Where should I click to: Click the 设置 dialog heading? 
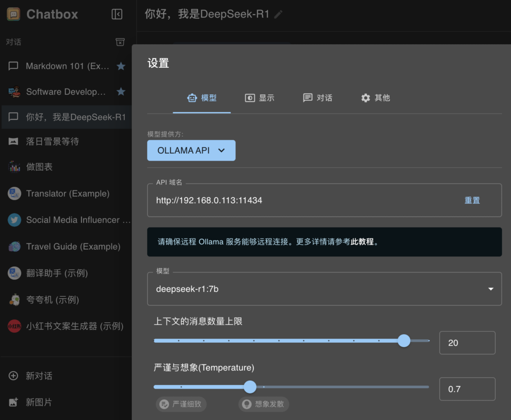(158, 63)
